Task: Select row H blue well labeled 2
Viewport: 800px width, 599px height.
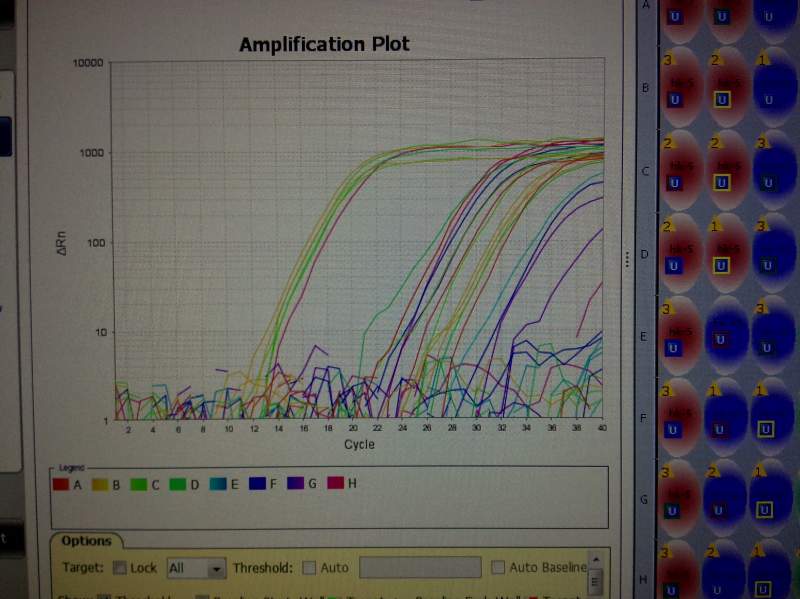Action: (x=724, y=570)
